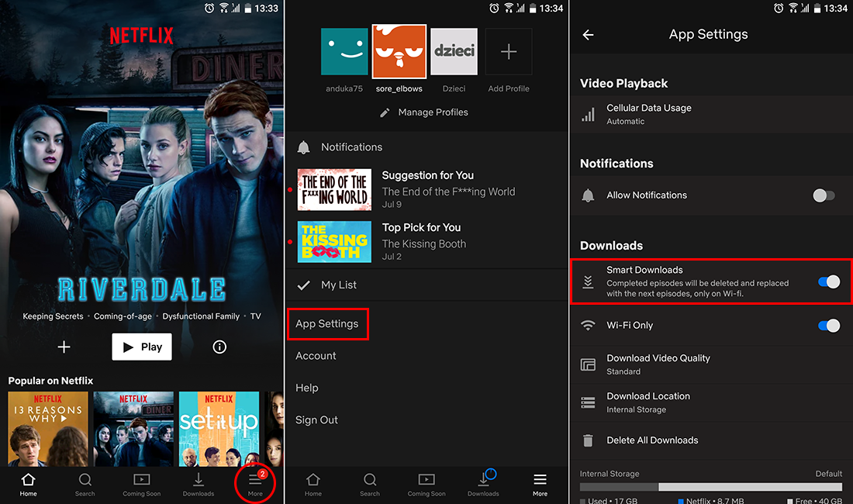853x504 pixels.
Task: Tap the "Dysfunctional Family" genre tag
Action: point(201,316)
